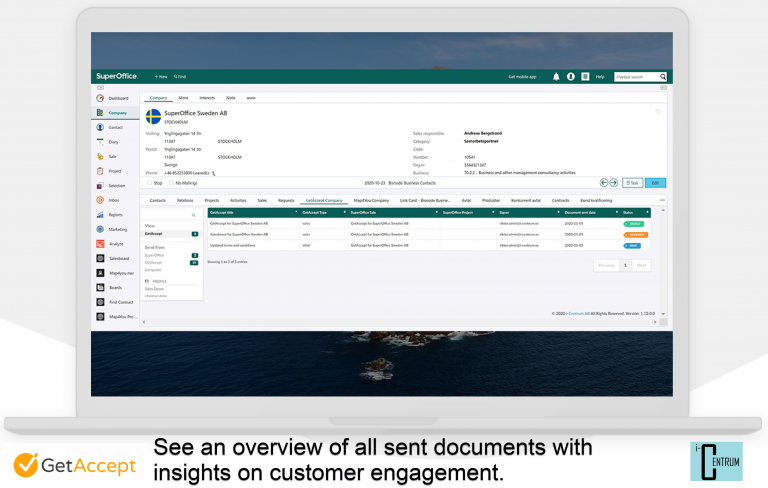Open the Map4you nav sidebar icon

point(100,273)
